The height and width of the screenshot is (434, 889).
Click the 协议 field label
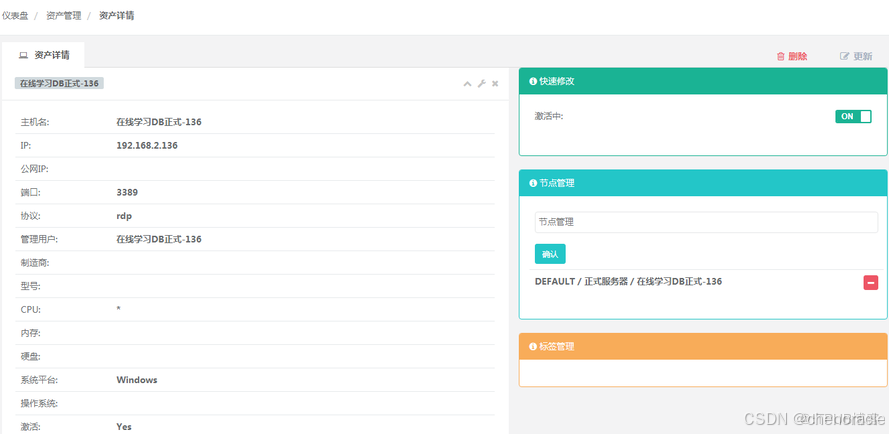[x=30, y=216]
